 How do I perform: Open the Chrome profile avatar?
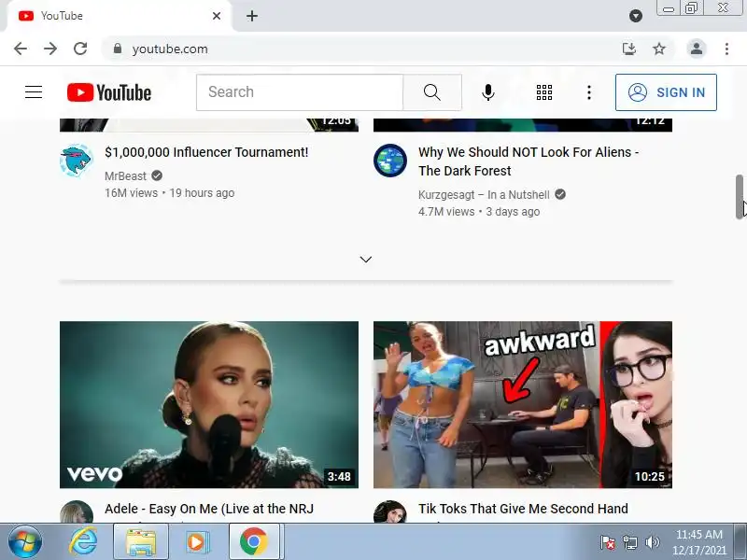(696, 49)
